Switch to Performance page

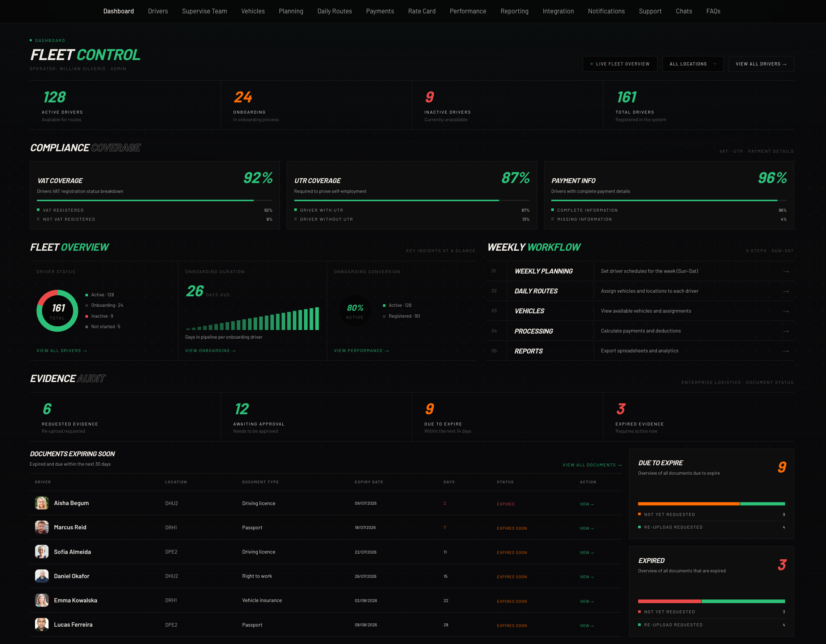[468, 11]
